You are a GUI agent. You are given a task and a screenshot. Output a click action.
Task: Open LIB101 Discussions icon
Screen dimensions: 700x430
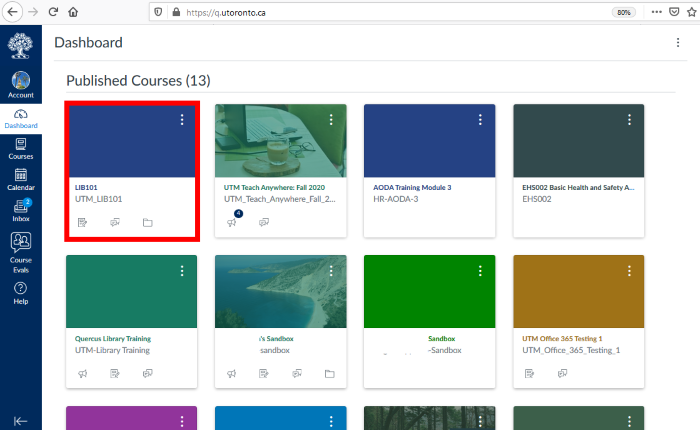click(115, 222)
